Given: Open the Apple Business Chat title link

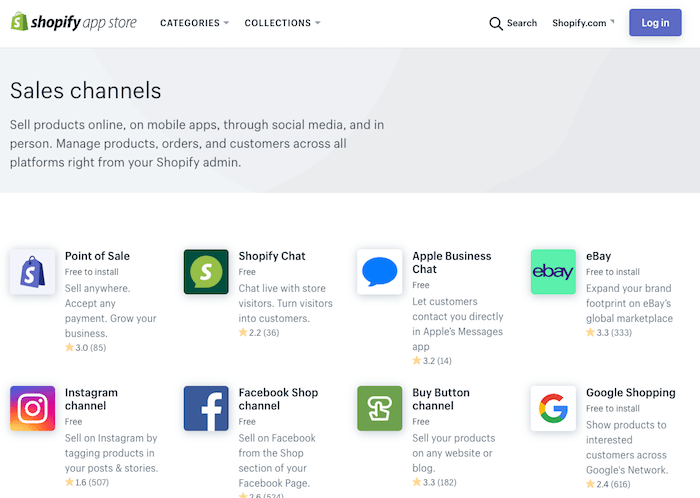Looking at the screenshot, I should pos(452,262).
